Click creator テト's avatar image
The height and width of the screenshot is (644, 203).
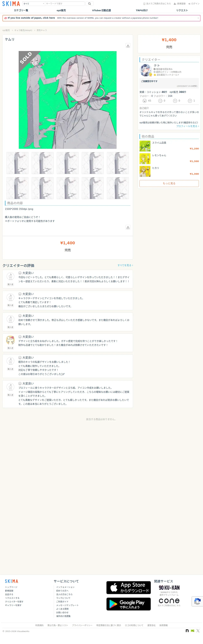coord(146,70)
